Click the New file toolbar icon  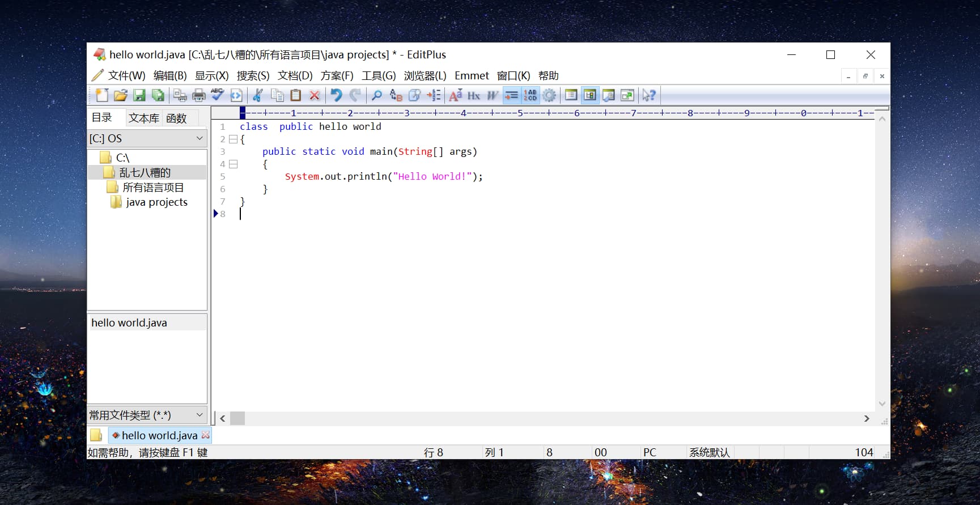point(102,95)
